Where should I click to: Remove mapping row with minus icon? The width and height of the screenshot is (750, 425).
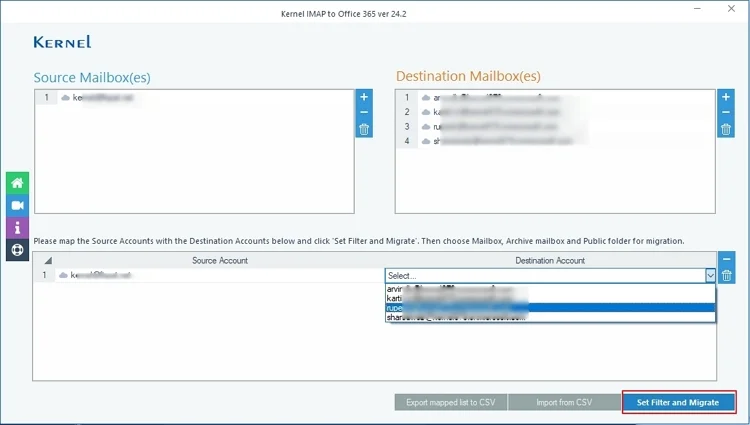727,260
